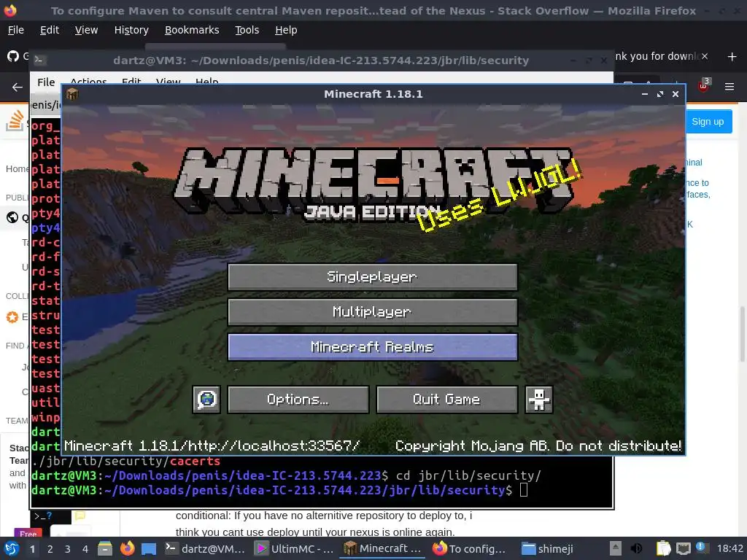Click the Firefox page vertical scrollbar
This screenshot has height=560, width=747.
click(x=742, y=334)
